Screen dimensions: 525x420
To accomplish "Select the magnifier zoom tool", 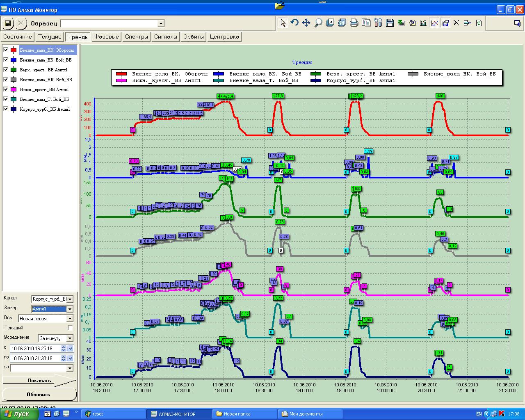I will [x=318, y=23].
